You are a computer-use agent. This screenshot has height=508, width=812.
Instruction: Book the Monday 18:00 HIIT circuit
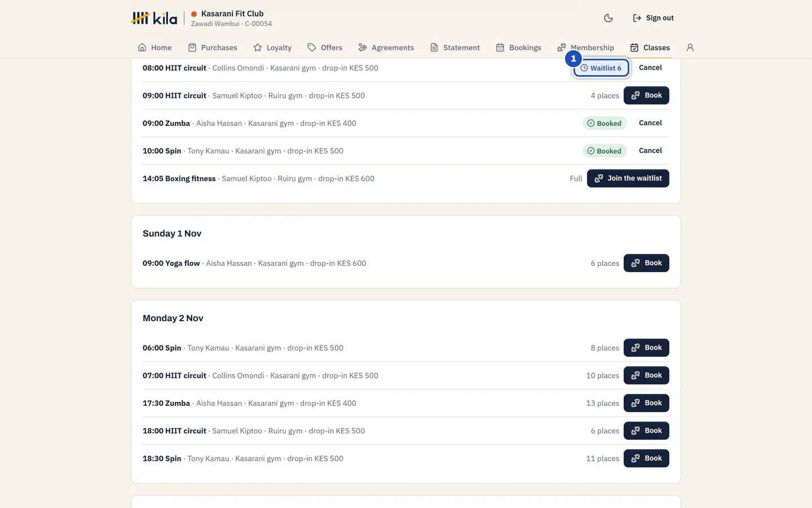pyautogui.click(x=646, y=431)
